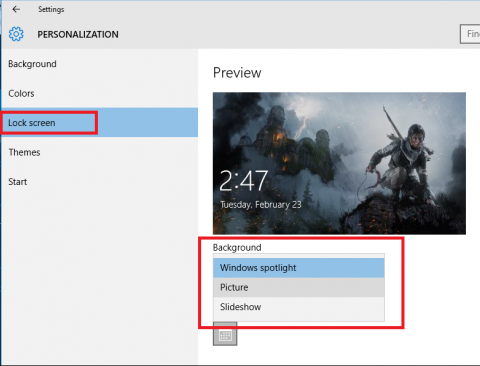The width and height of the screenshot is (480, 366).
Task: Open the Start settings section
Action: 99,182
